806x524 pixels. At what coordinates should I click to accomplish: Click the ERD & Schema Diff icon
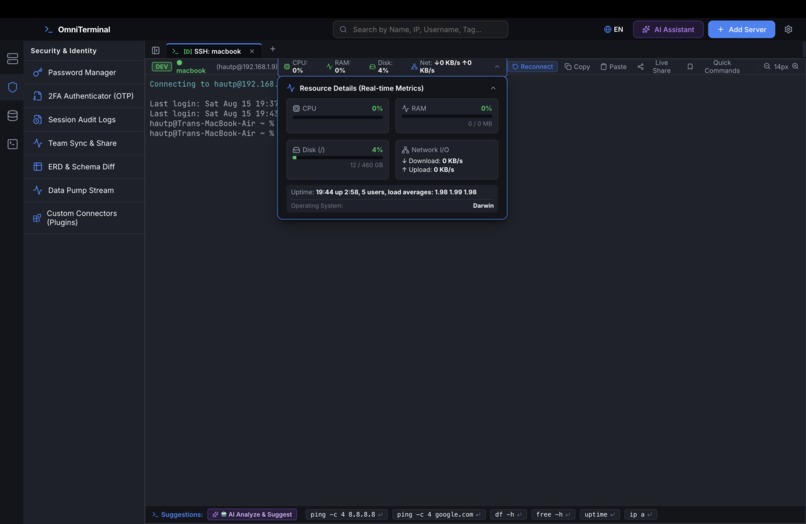tap(38, 167)
